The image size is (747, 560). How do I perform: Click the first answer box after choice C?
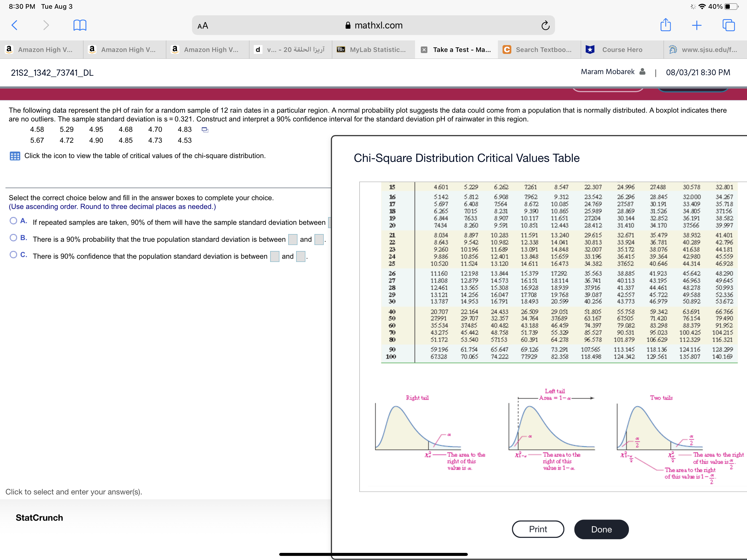[x=274, y=257]
